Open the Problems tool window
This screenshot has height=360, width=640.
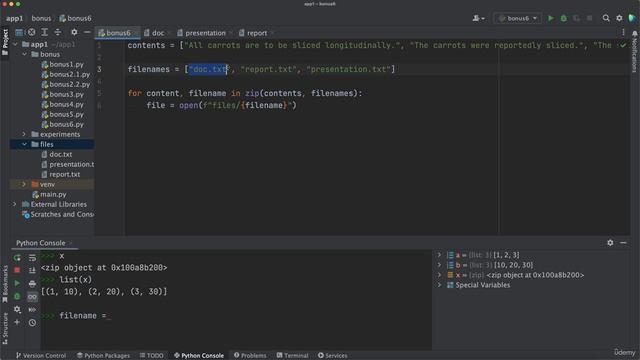(250, 356)
